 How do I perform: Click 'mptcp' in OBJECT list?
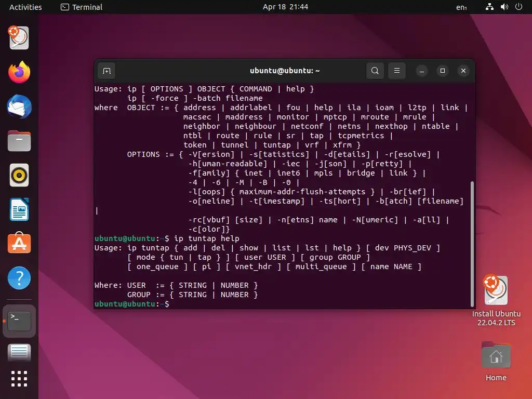(x=335, y=117)
